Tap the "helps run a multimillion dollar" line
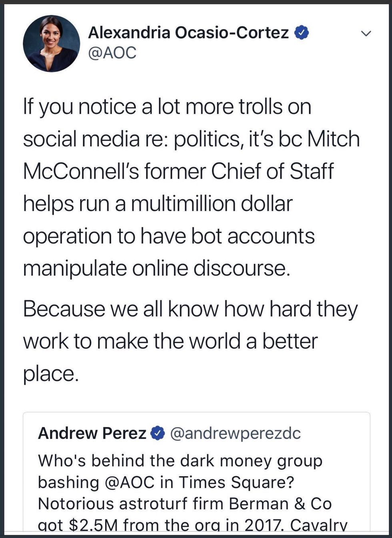392x538 pixels. pyautogui.click(x=158, y=204)
